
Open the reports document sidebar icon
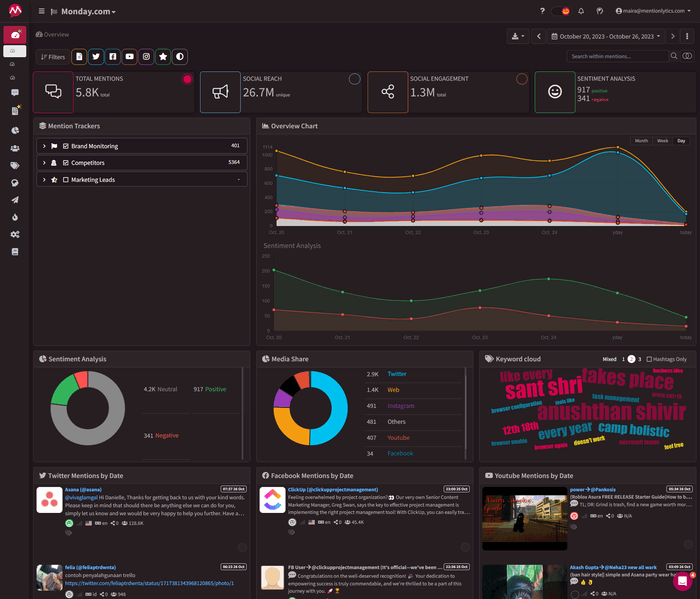(x=15, y=111)
